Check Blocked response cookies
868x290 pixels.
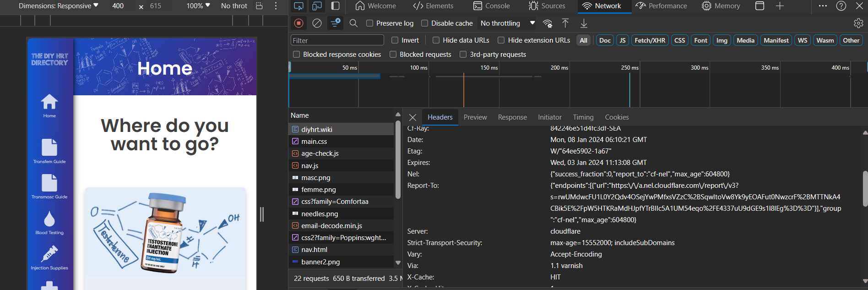point(297,55)
